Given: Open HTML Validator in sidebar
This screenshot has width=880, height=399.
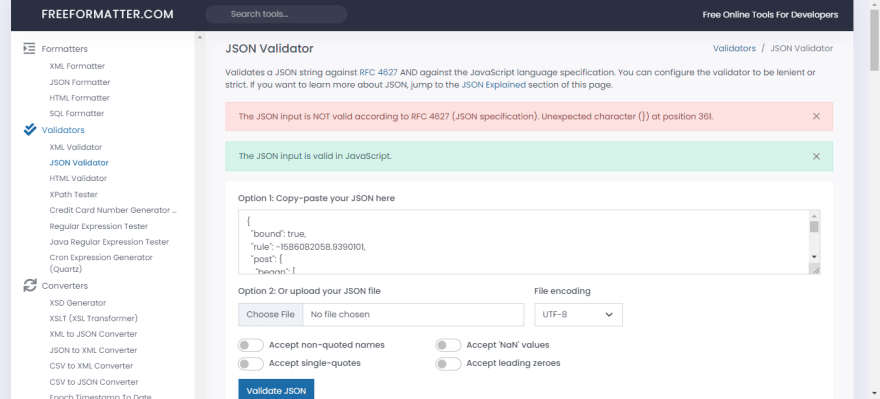Looking at the screenshot, I should pos(78,178).
